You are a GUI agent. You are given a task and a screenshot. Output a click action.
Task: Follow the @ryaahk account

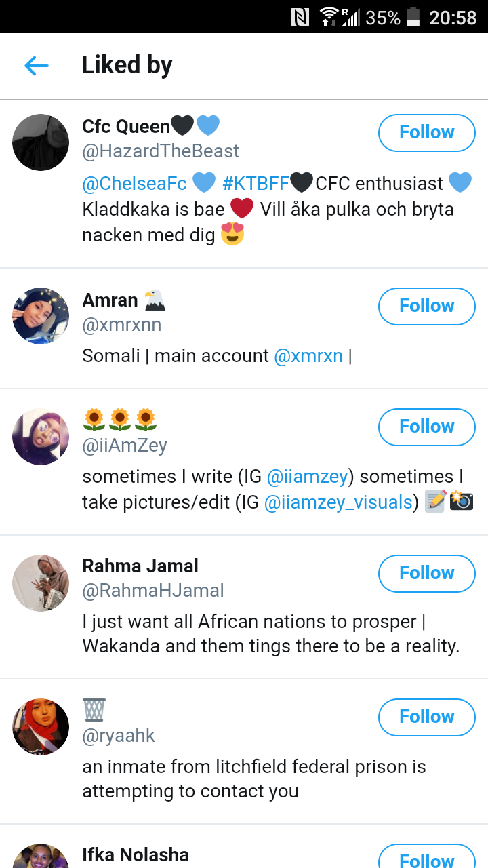coord(426,717)
